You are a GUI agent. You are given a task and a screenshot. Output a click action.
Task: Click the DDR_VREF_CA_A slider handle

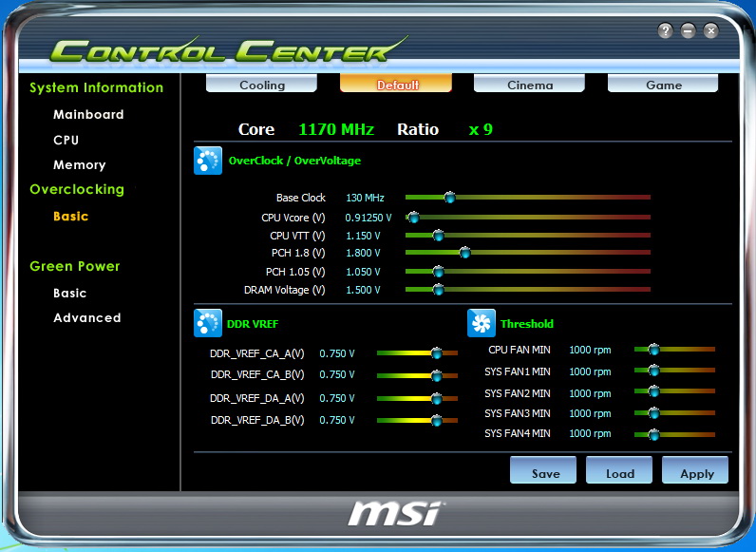click(436, 352)
